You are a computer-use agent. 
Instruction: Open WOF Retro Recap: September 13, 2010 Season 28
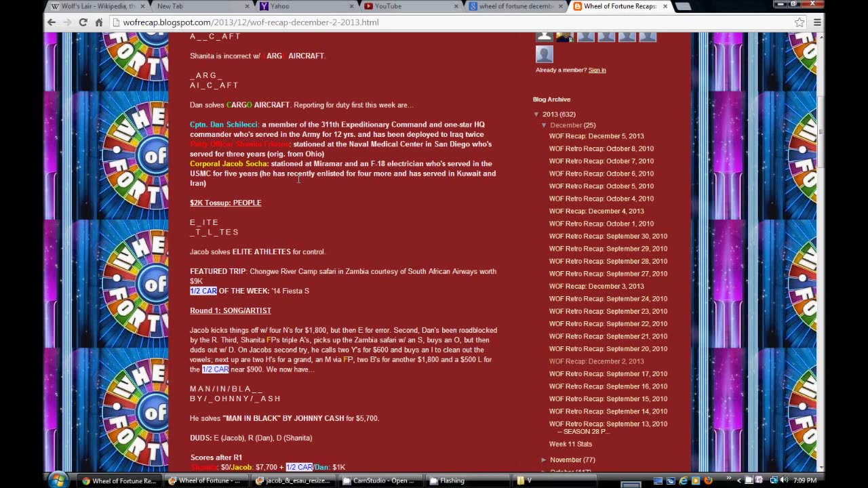608,428
